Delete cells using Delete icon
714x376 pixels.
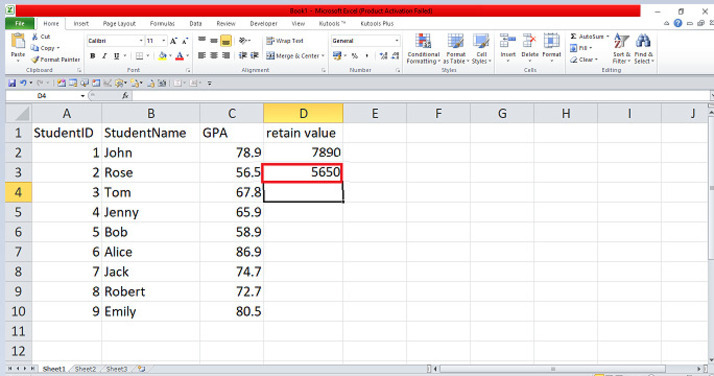[x=529, y=41]
